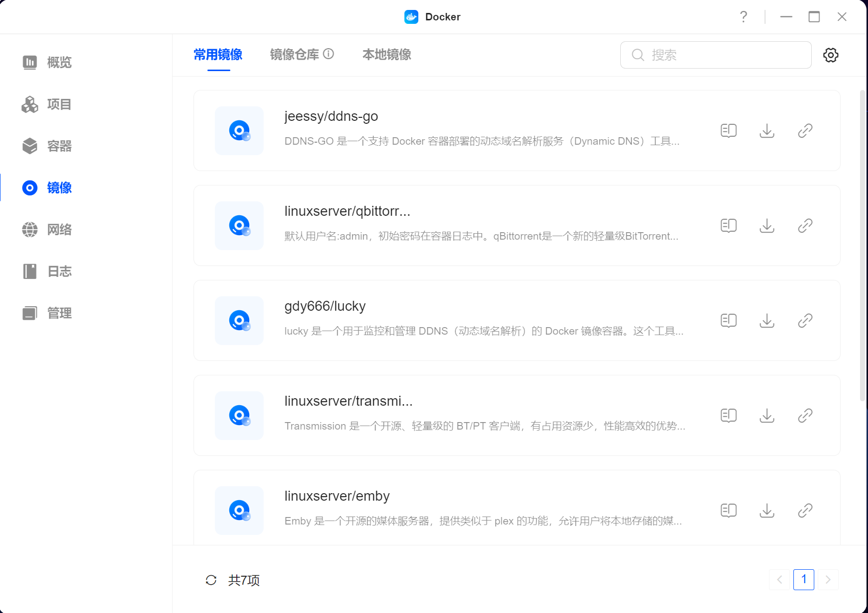This screenshot has width=868, height=613.
Task: Go to the next page arrow
Action: [x=828, y=580]
